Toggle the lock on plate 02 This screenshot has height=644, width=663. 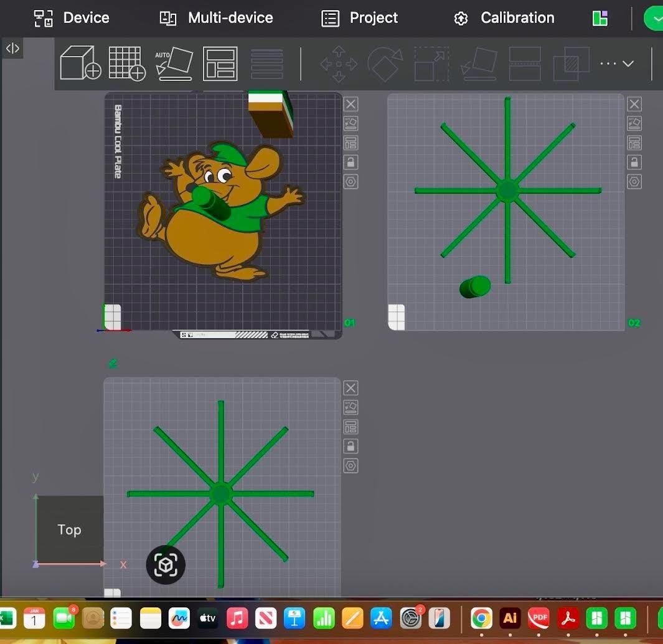click(x=634, y=163)
